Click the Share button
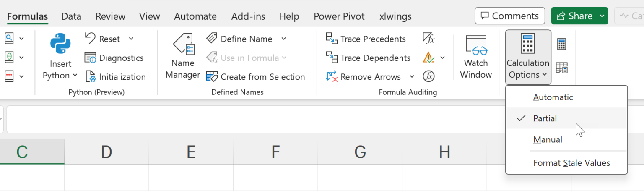 574,16
